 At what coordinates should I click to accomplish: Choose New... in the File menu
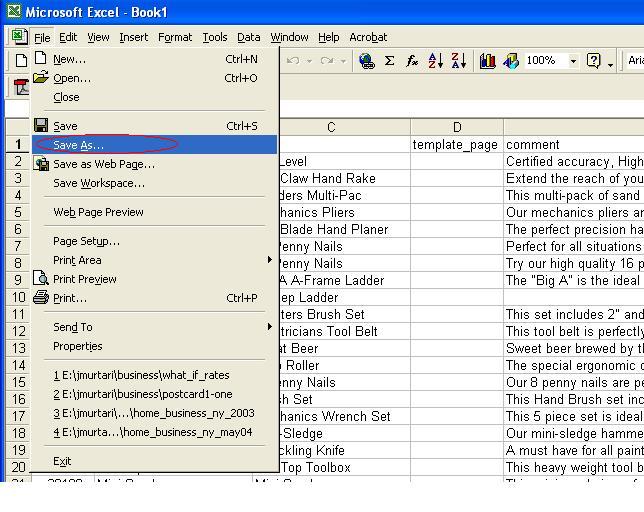tap(155, 59)
